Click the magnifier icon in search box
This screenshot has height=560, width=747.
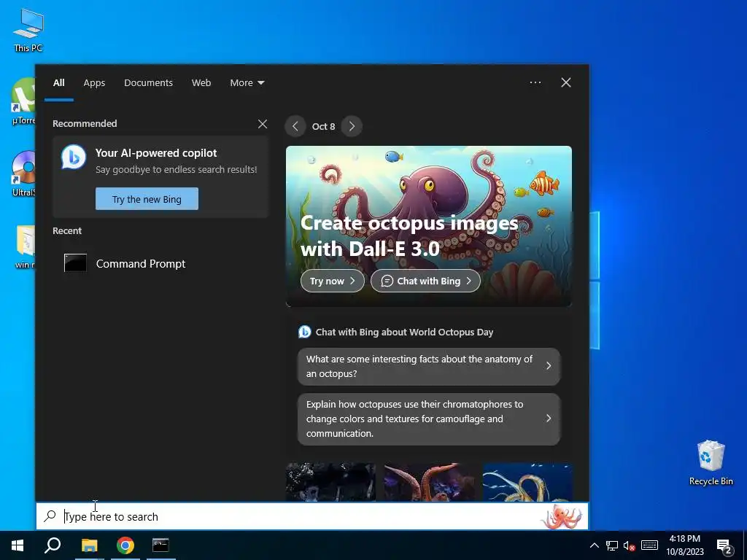pyautogui.click(x=50, y=516)
